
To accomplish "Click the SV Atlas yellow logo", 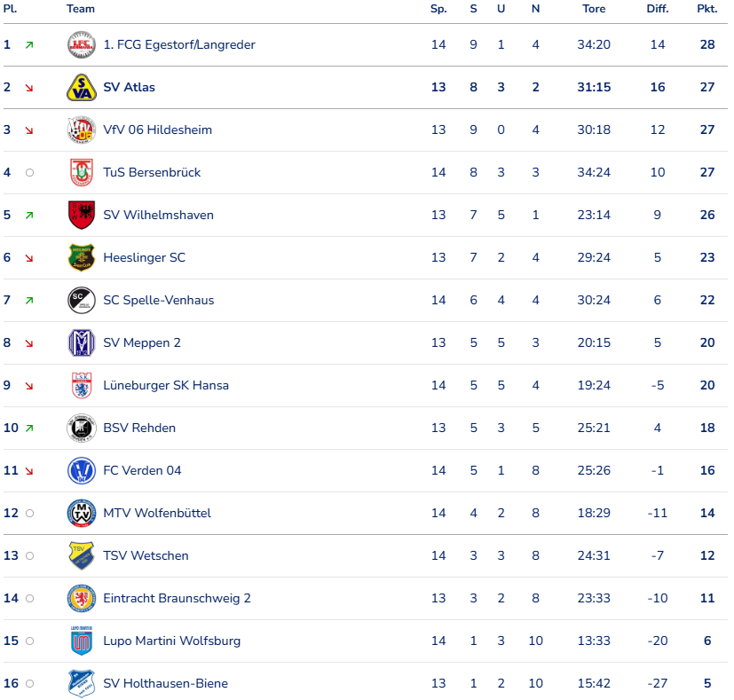I will pyautogui.click(x=81, y=87).
